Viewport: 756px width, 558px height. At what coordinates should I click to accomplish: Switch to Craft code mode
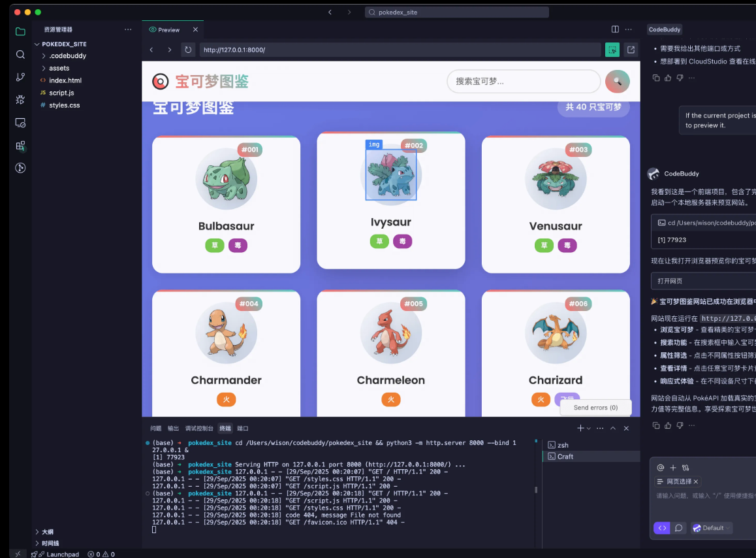[x=661, y=528]
